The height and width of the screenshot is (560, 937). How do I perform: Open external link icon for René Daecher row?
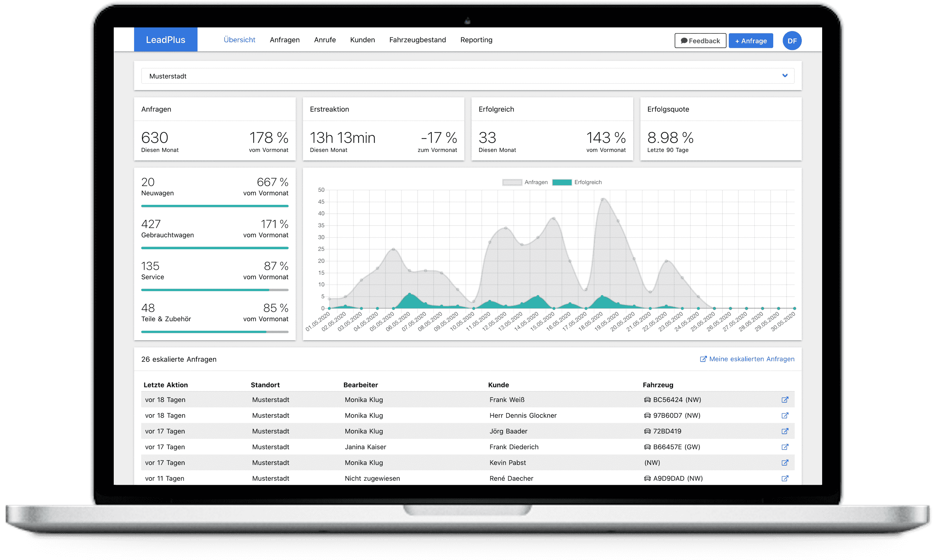[x=785, y=478]
